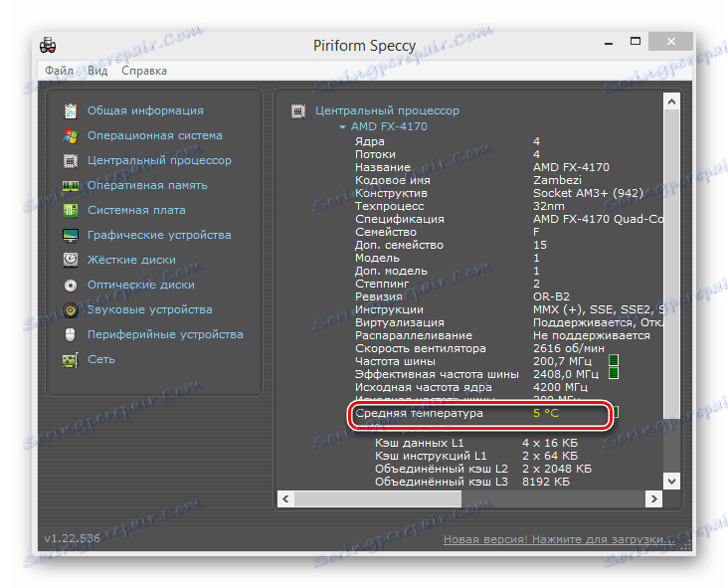This screenshot has width=728, height=588.
Task: Open Графические устройства section
Action: click(159, 236)
